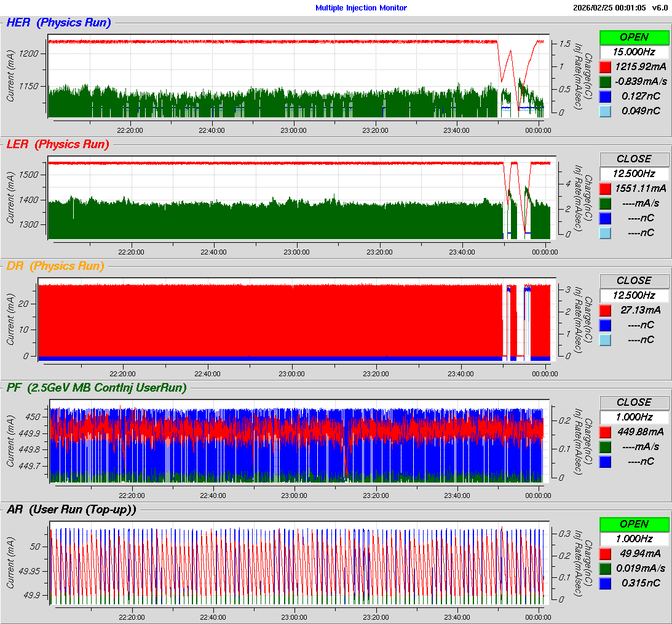
Task: Click the AR 1.000Hz frequency field
Action: tap(634, 539)
